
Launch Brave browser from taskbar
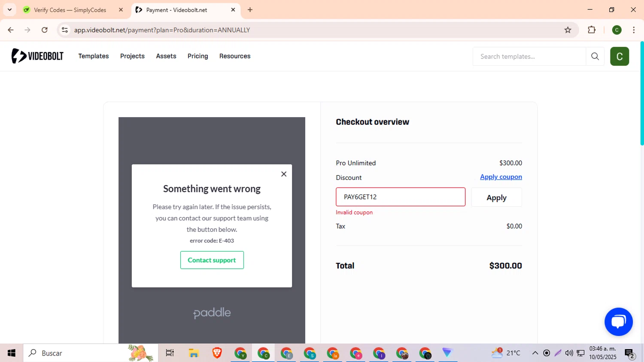[x=217, y=353]
